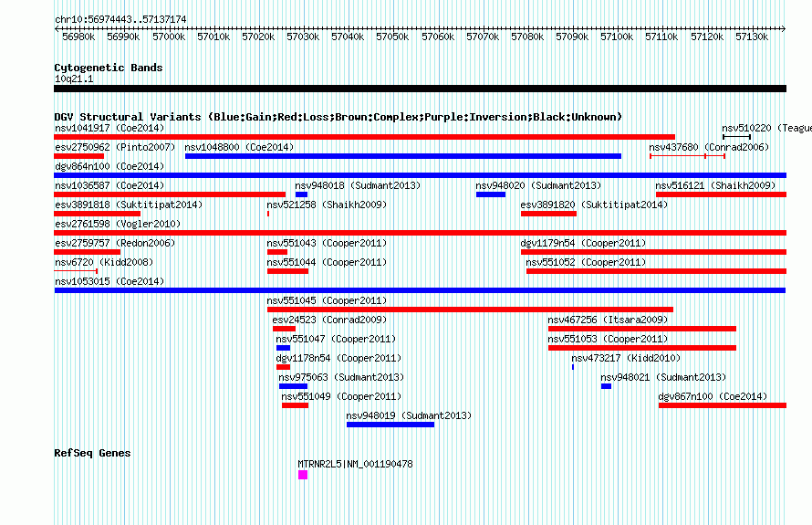This screenshot has width=812, height=525.
Task: Click the nsv551052 (Cooper2011) label
Action: pos(586,262)
